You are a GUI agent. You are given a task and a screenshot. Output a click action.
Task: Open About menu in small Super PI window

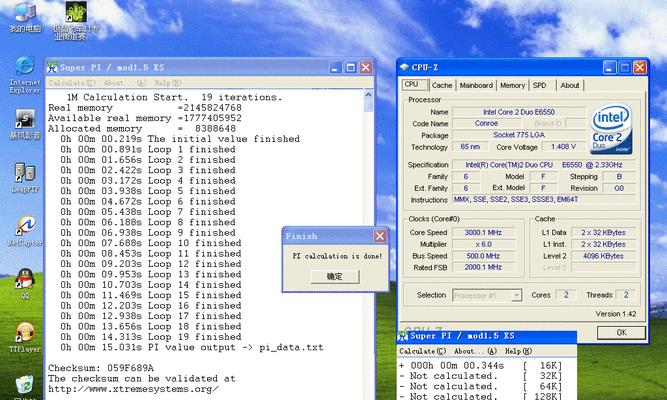(475, 351)
